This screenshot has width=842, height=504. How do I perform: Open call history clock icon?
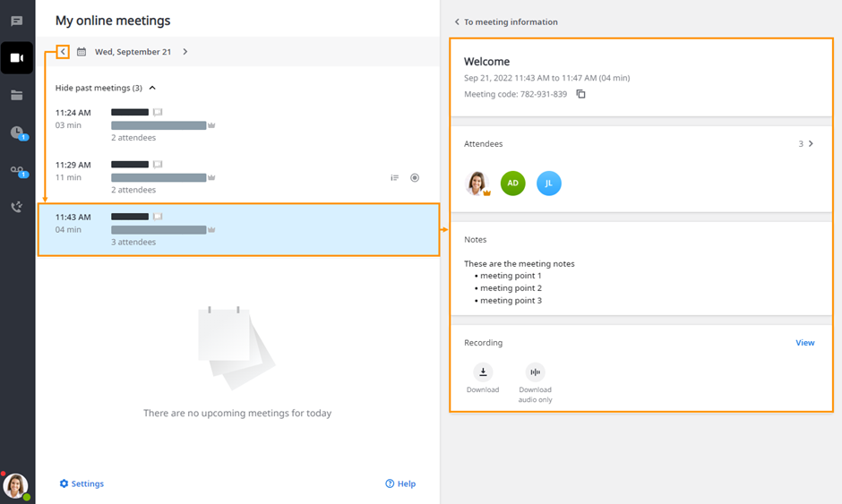pos(18,132)
